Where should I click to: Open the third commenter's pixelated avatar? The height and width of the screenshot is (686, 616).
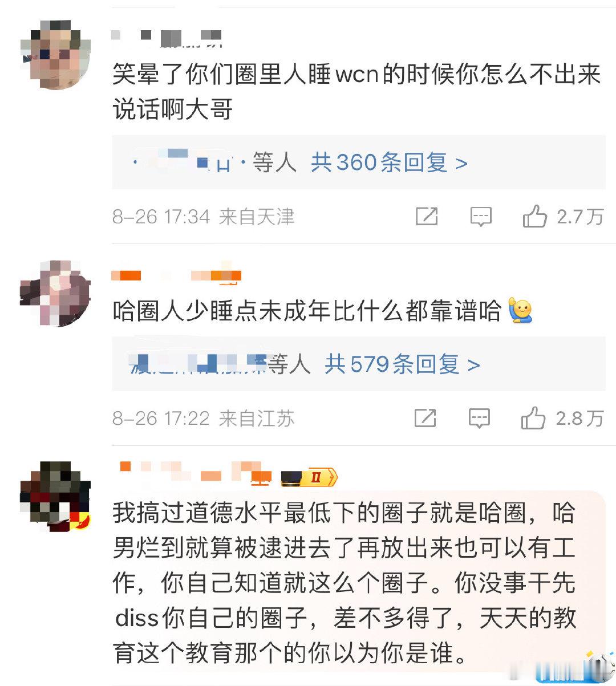55,496
